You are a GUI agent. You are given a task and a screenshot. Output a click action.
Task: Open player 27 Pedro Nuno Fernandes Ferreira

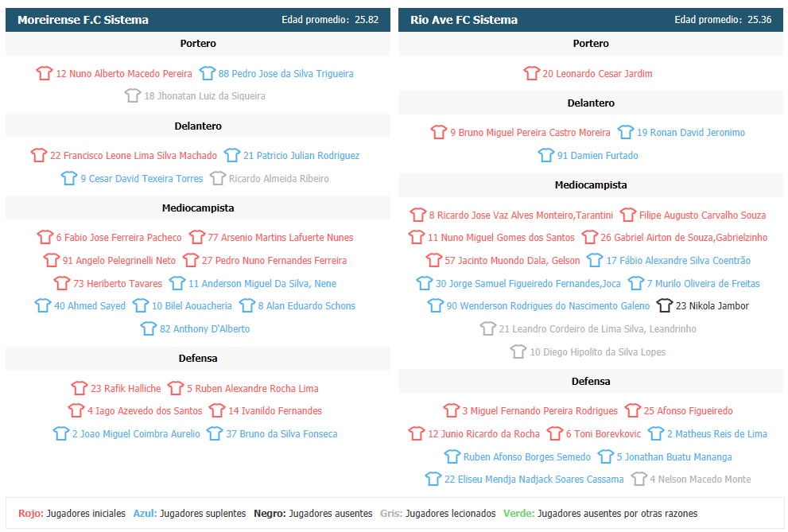pyautogui.click(x=274, y=260)
